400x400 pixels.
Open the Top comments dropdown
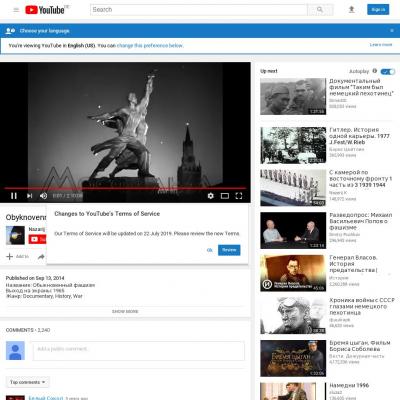(x=28, y=382)
